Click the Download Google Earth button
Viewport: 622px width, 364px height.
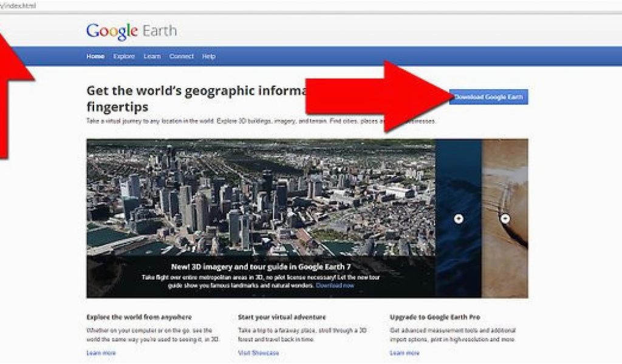coord(489,97)
